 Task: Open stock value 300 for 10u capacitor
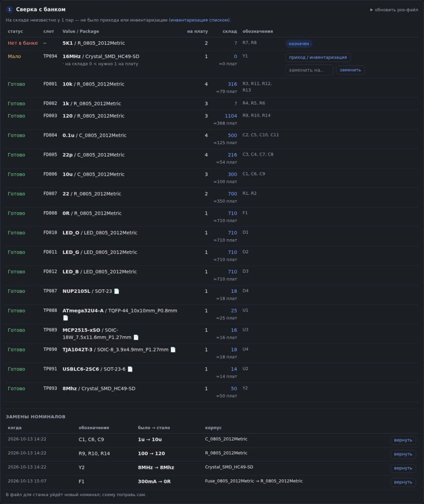[x=232, y=175]
